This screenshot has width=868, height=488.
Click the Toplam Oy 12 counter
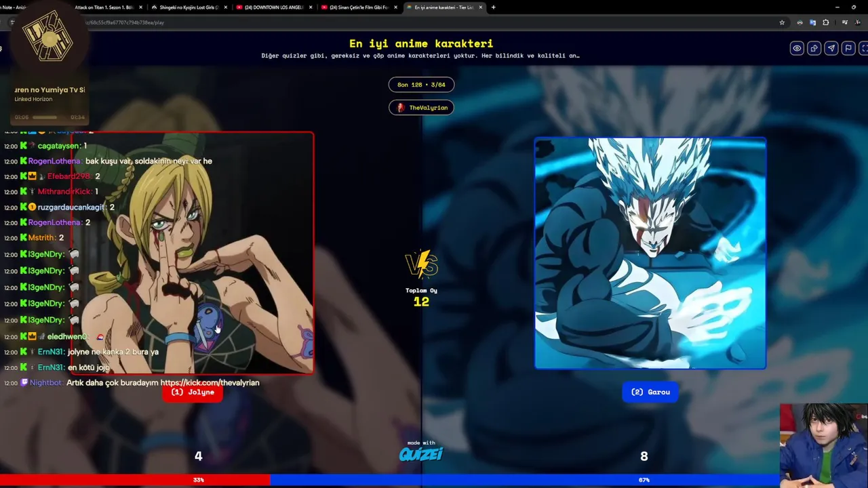pyautogui.click(x=421, y=298)
